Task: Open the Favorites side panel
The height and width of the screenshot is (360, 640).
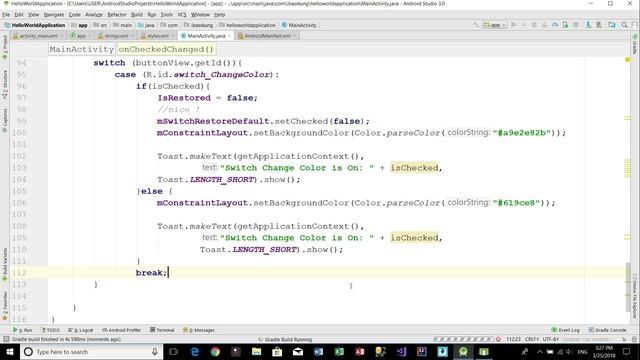Action: [x=5, y=305]
